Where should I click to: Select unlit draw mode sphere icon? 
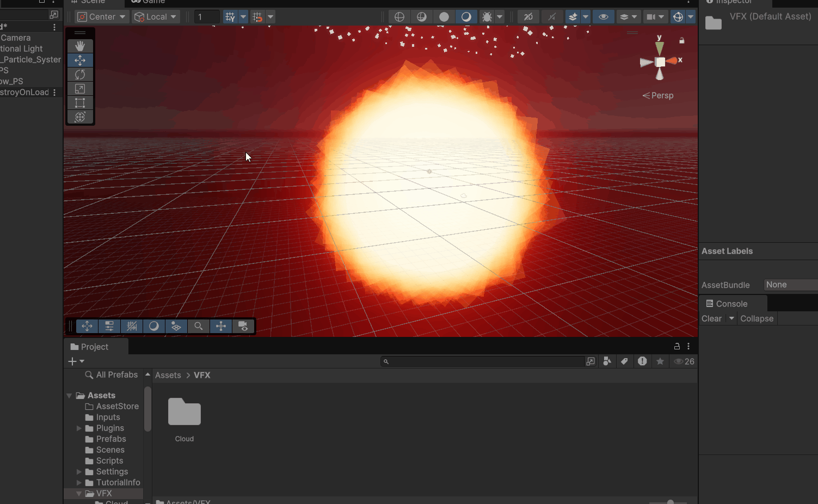(x=444, y=17)
